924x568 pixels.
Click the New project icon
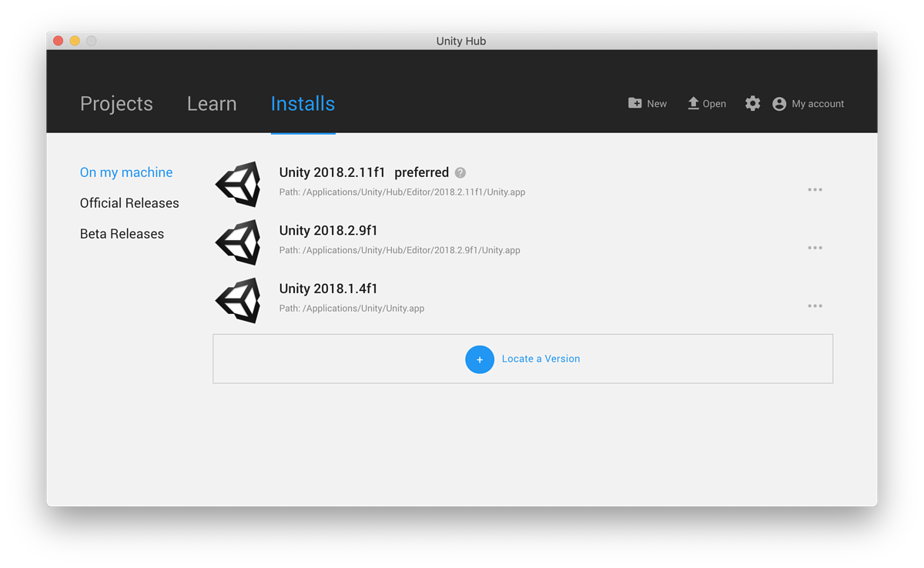(x=634, y=102)
